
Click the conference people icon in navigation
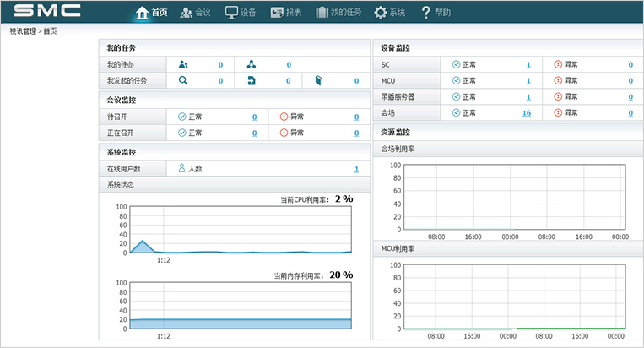coord(186,13)
